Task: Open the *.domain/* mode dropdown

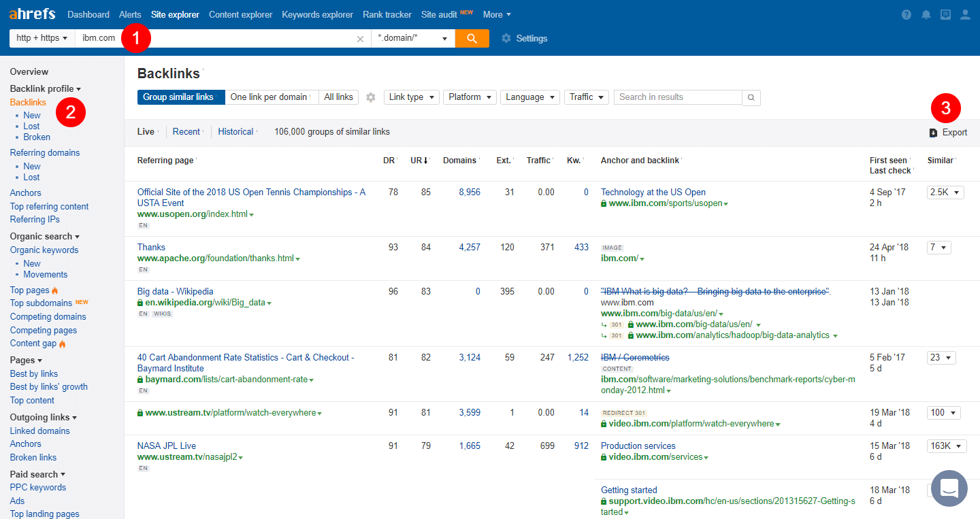Action: pyautogui.click(x=412, y=38)
